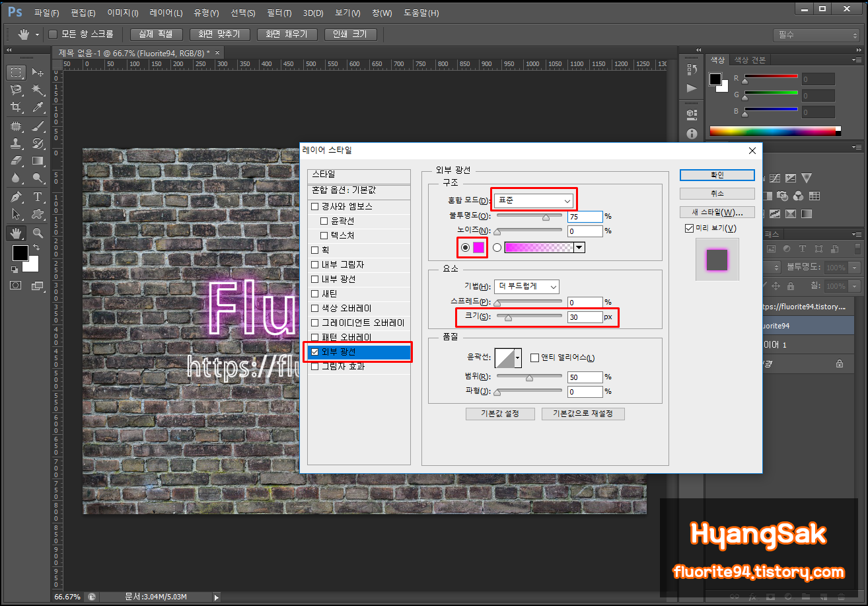Select the Zoom tool in the toolbox
Screen dimensions: 868x606
point(38,233)
